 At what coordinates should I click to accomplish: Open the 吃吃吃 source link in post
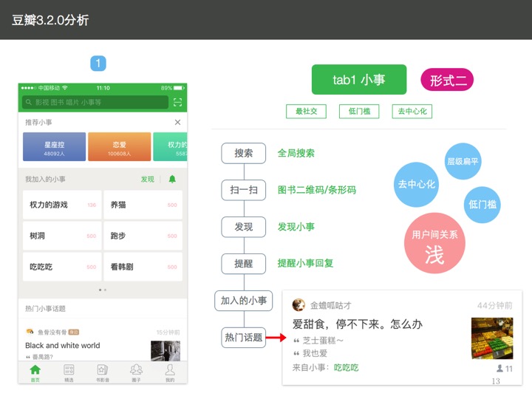click(346, 367)
